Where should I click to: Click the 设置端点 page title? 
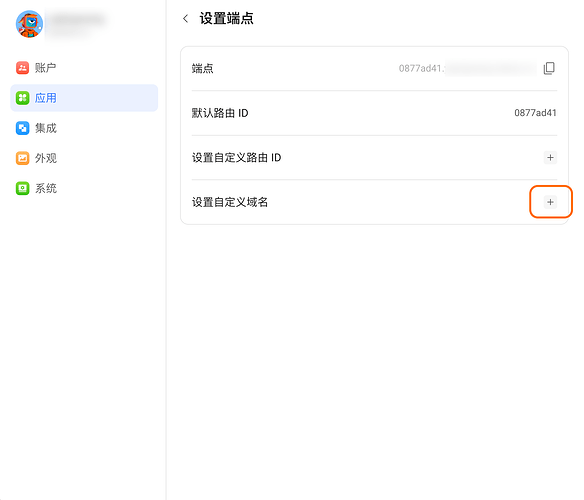click(x=226, y=18)
